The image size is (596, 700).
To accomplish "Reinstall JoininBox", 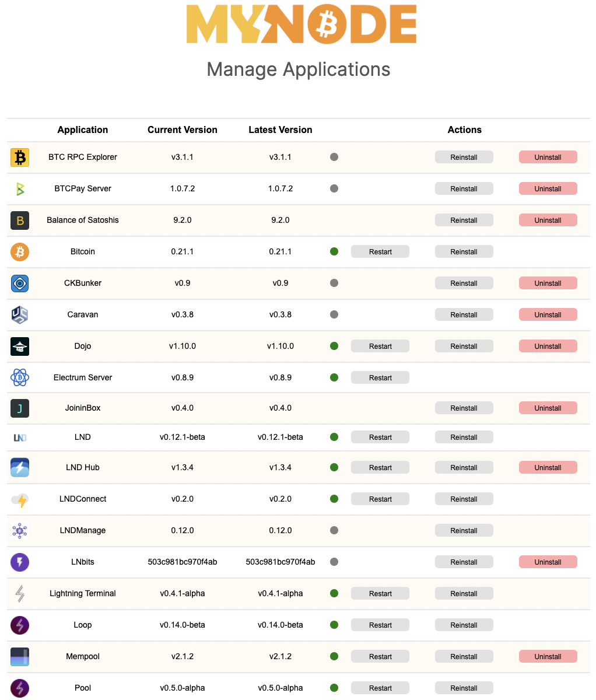I will pyautogui.click(x=464, y=408).
